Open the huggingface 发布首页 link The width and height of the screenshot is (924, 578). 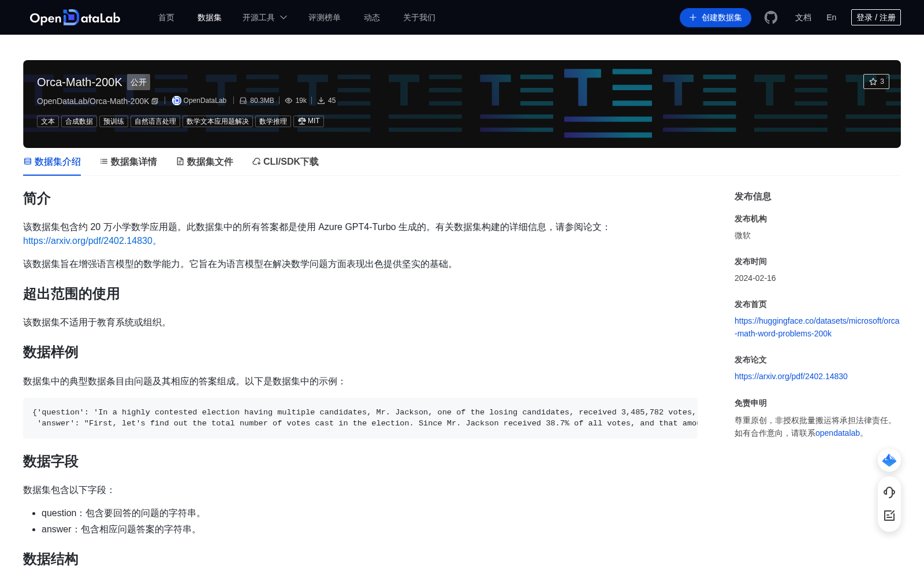pyautogui.click(x=817, y=327)
